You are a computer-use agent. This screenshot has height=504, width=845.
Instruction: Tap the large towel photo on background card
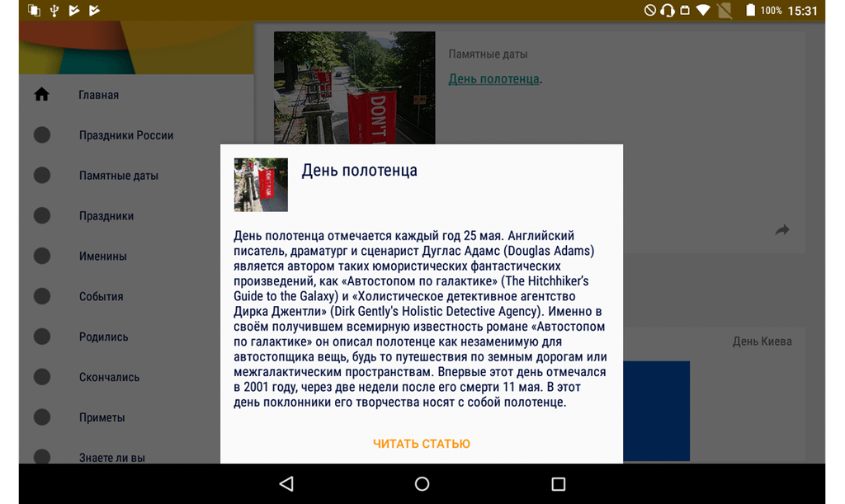pyautogui.click(x=355, y=87)
